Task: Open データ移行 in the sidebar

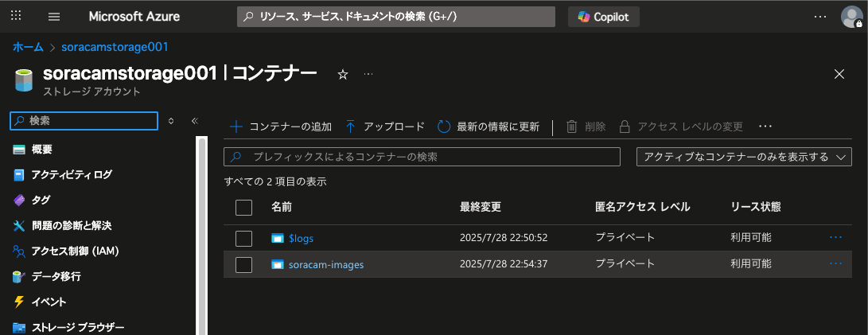Action: click(56, 276)
